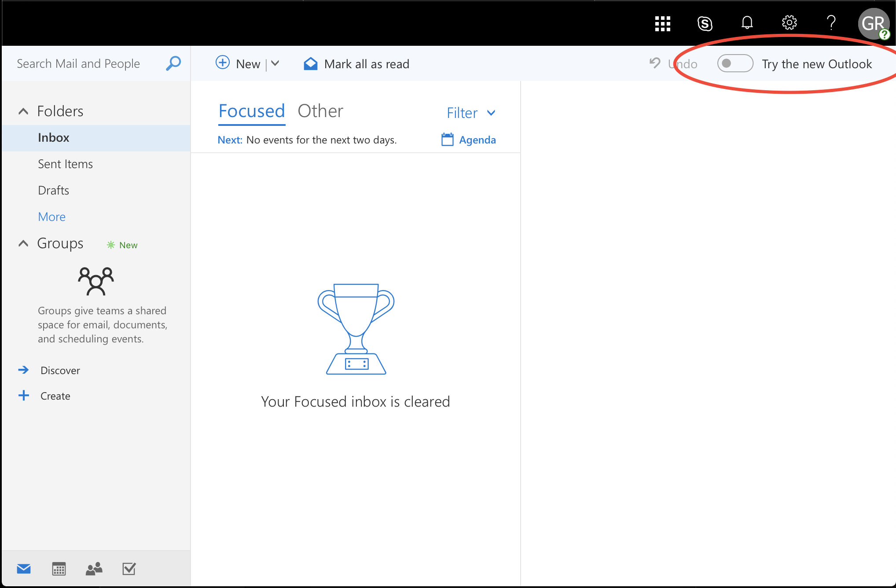Open Skype from the top bar
Screen dimensions: 896x588
point(705,23)
